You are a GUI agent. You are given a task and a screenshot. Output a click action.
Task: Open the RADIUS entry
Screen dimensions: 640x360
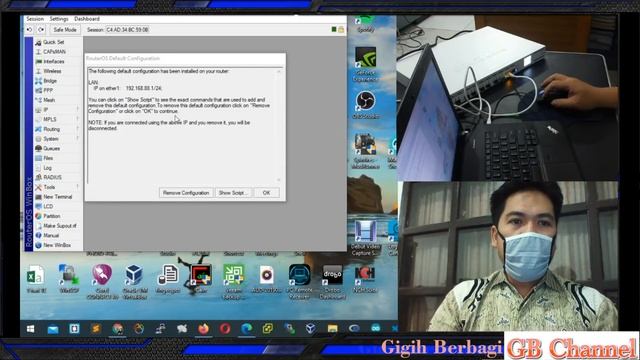click(x=52, y=178)
